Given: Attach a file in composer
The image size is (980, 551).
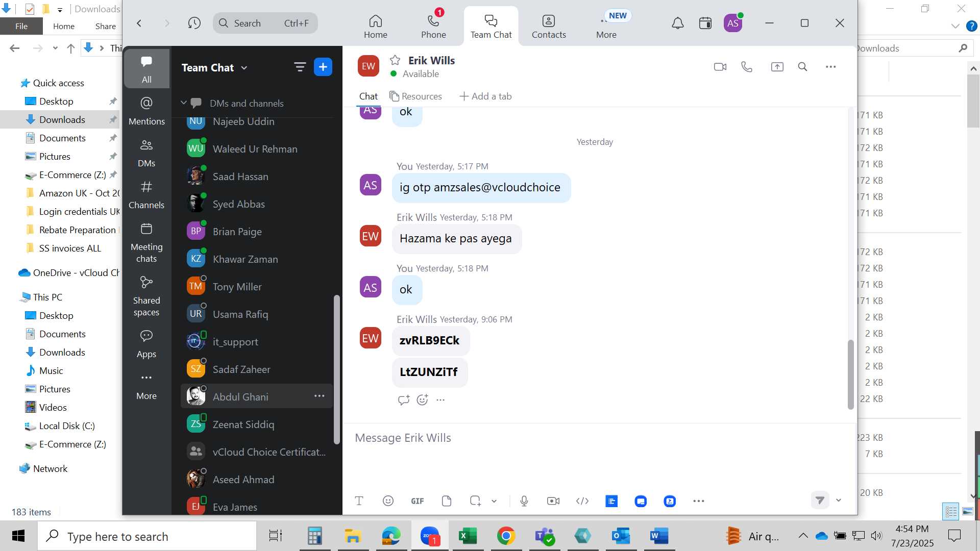Looking at the screenshot, I should pyautogui.click(x=447, y=501).
